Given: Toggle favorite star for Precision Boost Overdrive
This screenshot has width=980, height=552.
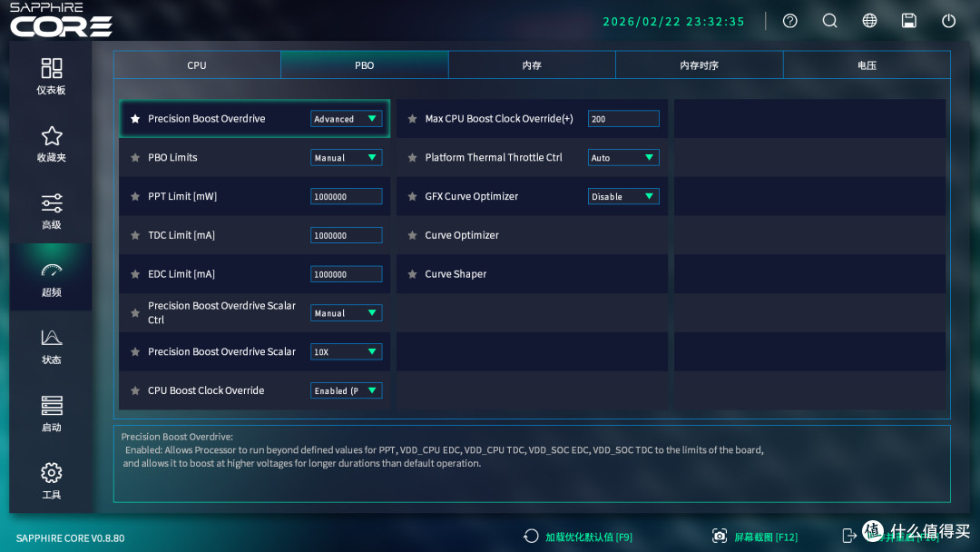Looking at the screenshot, I should pyautogui.click(x=135, y=119).
